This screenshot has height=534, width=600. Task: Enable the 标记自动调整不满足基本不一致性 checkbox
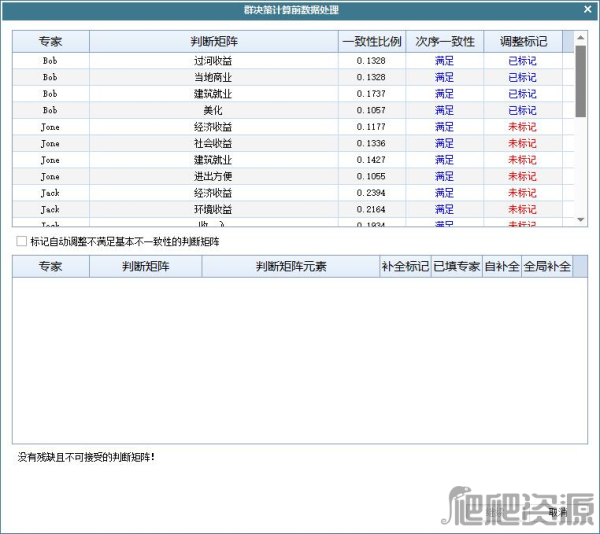pos(22,242)
